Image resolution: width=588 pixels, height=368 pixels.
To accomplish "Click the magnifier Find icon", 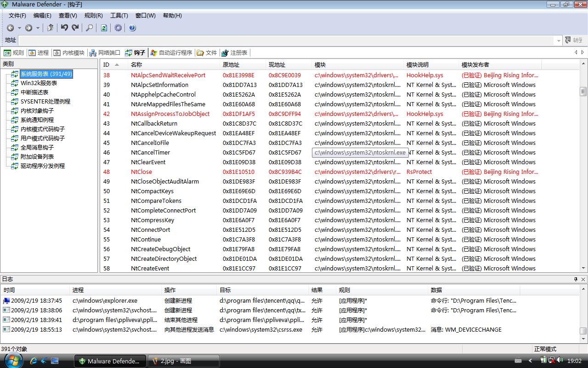I will tap(90, 28).
